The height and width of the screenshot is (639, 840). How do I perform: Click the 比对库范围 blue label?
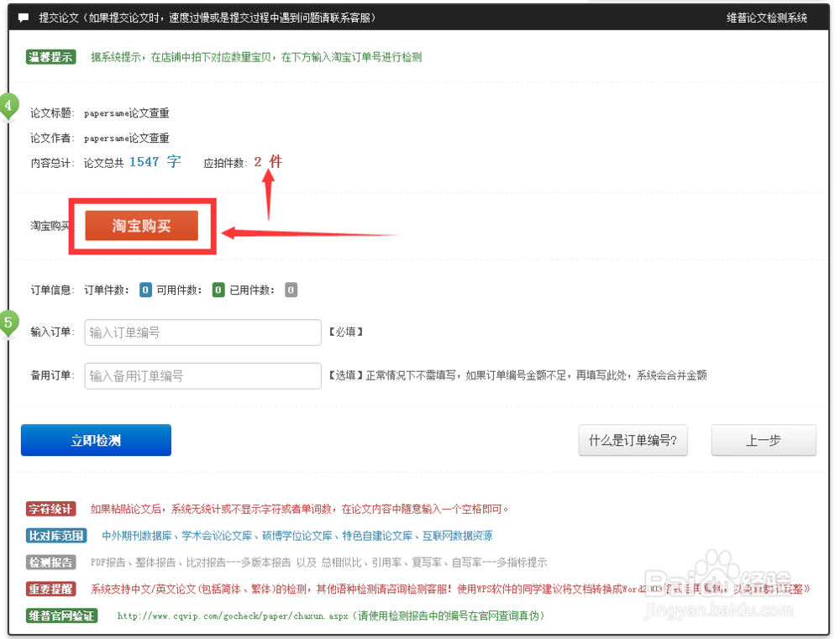pyautogui.click(x=55, y=535)
